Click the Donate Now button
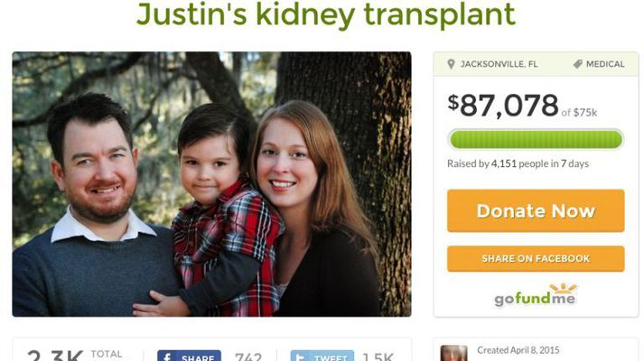Image resolution: width=644 pixels, height=361 pixels. (536, 211)
